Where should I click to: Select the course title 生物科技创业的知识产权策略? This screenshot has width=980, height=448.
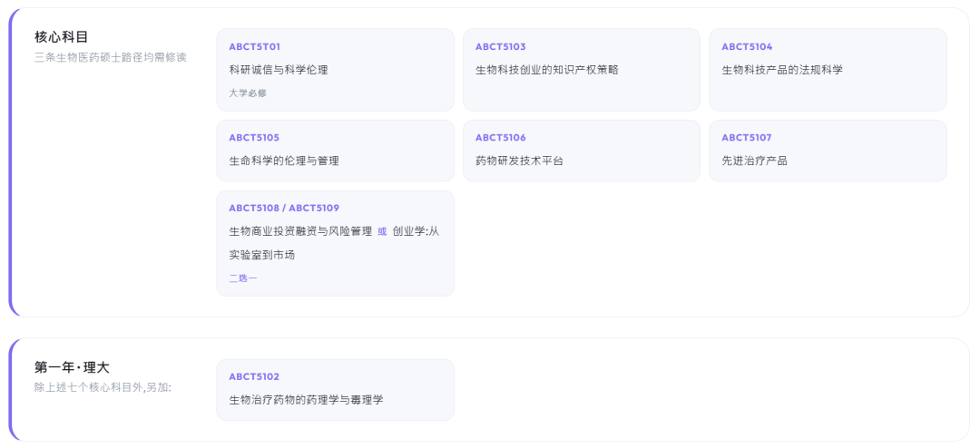547,70
